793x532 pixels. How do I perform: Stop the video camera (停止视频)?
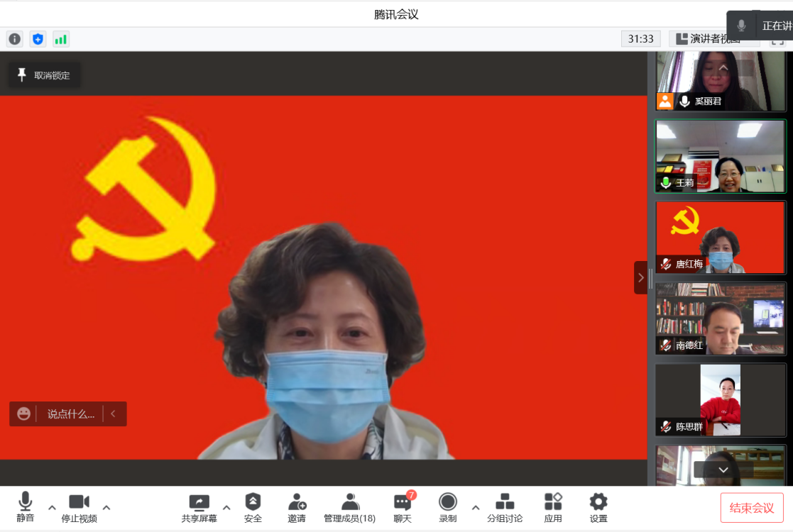pyautogui.click(x=79, y=507)
